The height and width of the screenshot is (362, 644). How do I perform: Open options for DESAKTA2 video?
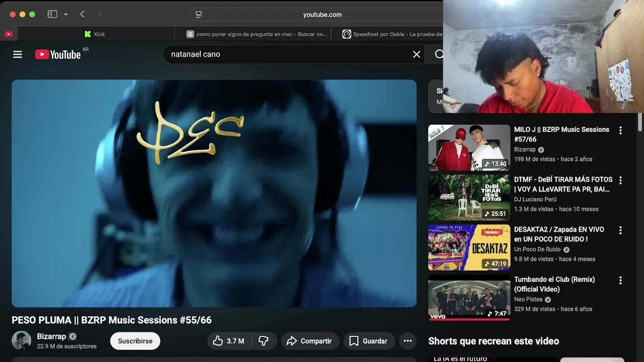pos(620,230)
